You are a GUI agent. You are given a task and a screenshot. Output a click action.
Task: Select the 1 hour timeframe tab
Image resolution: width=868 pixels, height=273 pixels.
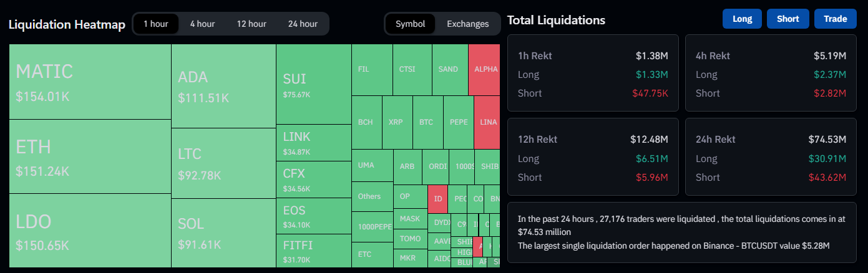tap(155, 24)
